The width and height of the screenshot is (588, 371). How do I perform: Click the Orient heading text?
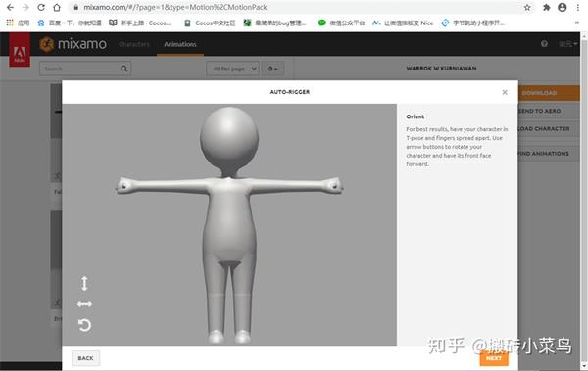pos(416,116)
